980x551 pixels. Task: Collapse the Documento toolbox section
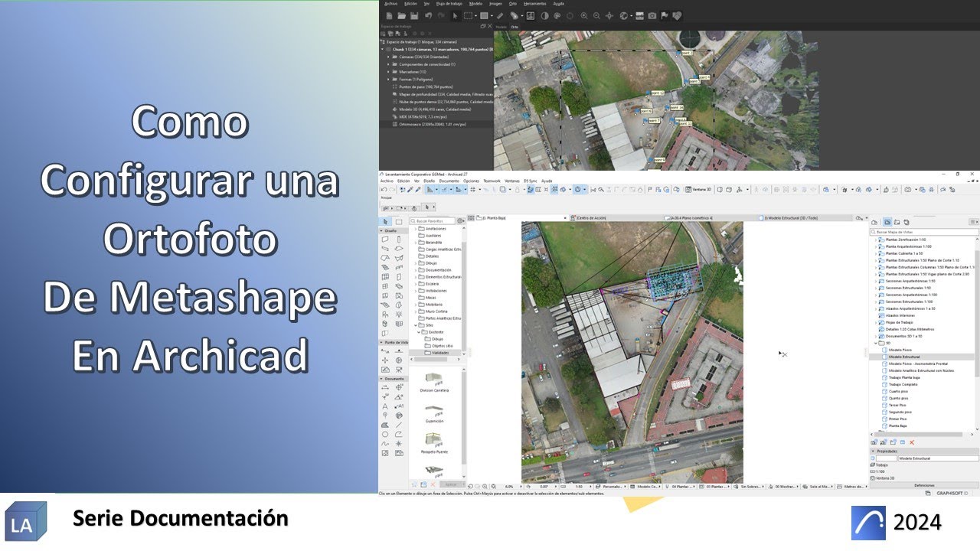pos(382,379)
